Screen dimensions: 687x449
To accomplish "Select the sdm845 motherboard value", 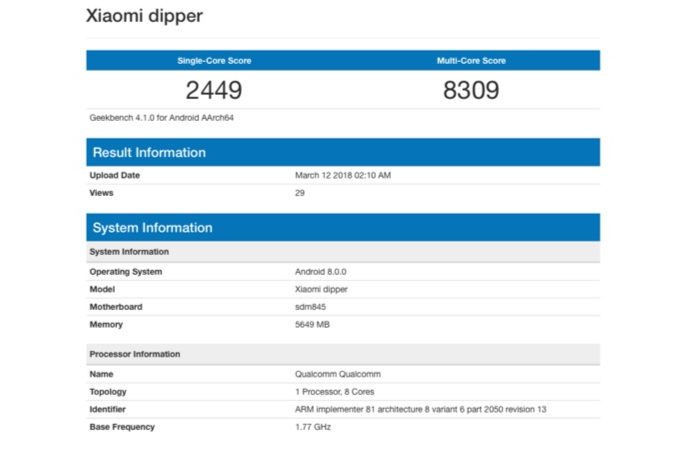I will click(x=309, y=306).
